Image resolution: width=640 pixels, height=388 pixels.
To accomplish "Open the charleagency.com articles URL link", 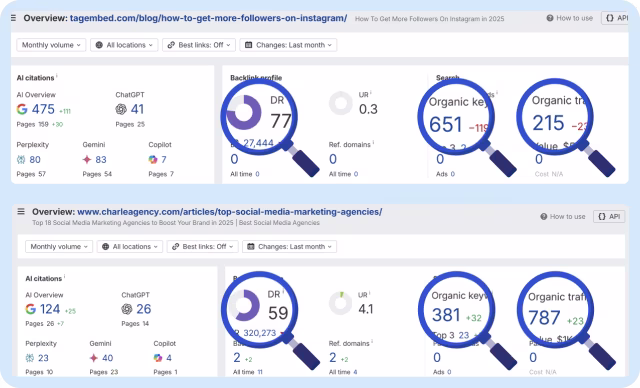I will coord(230,212).
